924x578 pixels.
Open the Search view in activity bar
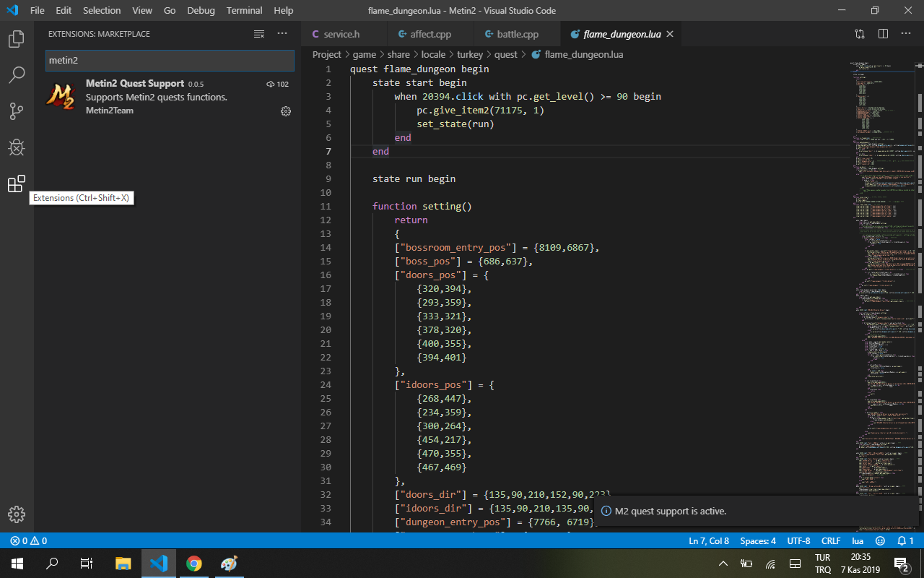pyautogui.click(x=16, y=74)
